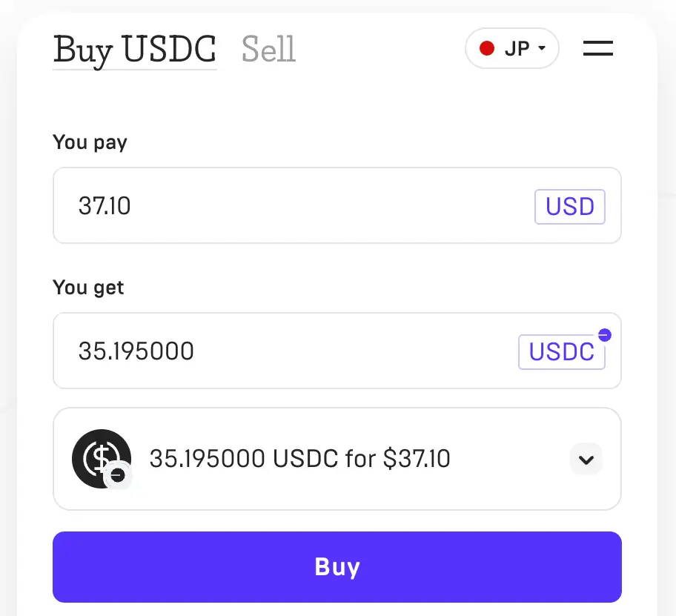The image size is (676, 616).
Task: Click purple badge on USDC selector corner
Action: click(604, 335)
